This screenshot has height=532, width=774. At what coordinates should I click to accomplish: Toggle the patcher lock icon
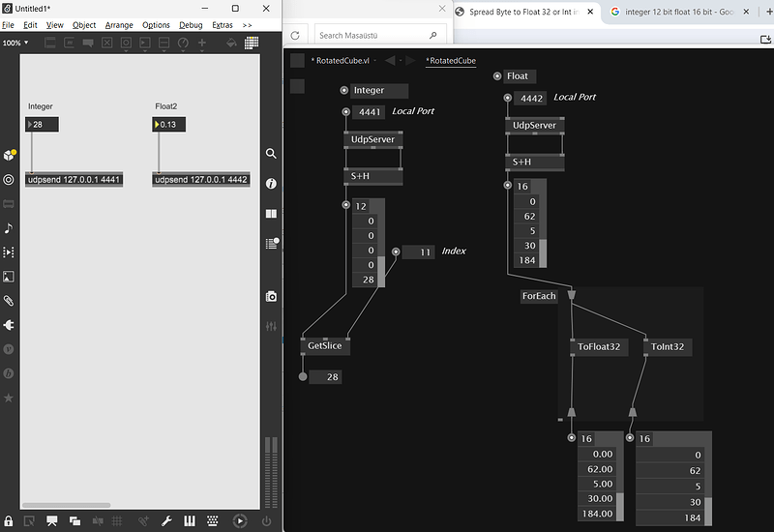[9, 520]
